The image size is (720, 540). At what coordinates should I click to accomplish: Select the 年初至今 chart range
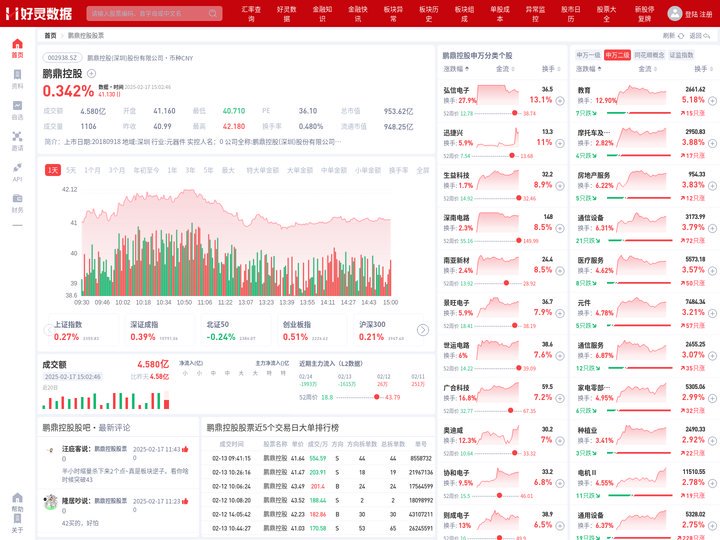coord(146,170)
